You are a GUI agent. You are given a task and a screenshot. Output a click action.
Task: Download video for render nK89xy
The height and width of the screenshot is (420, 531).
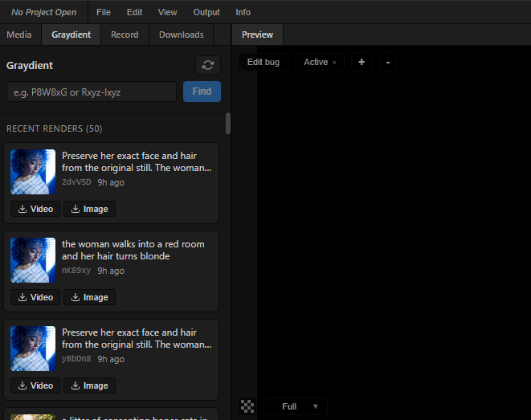pos(35,297)
